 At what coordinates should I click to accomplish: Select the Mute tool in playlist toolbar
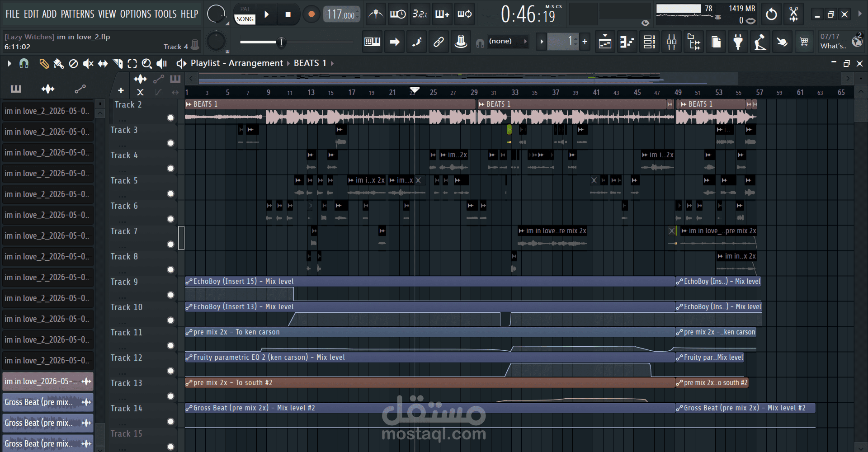(x=88, y=64)
